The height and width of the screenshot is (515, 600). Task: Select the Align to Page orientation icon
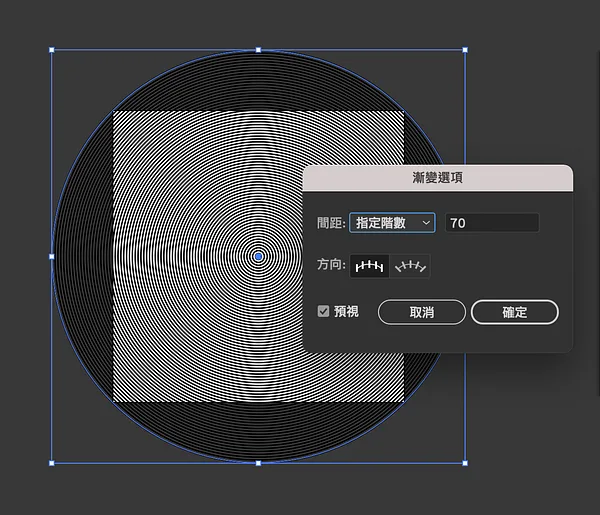[x=369, y=266]
